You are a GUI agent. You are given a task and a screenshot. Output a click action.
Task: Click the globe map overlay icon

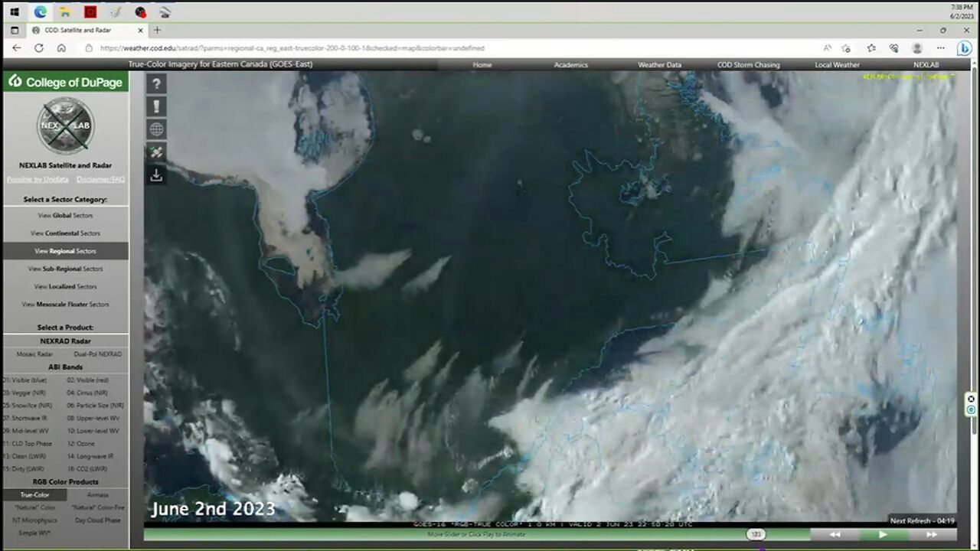(156, 129)
